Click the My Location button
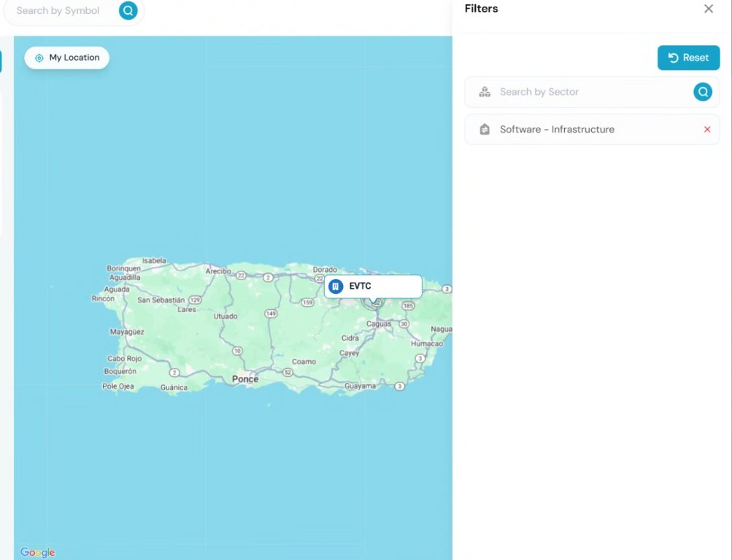Viewport: 732px width, 560px height. coord(66,58)
